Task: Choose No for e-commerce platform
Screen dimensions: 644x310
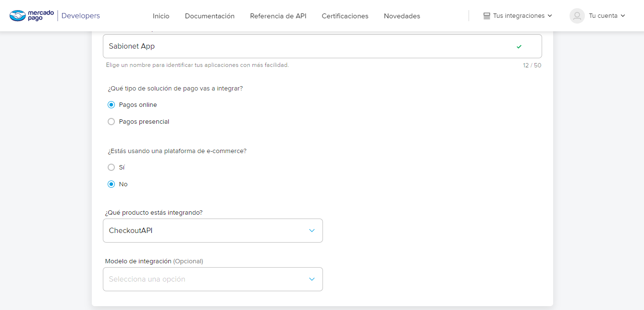Action: point(111,184)
